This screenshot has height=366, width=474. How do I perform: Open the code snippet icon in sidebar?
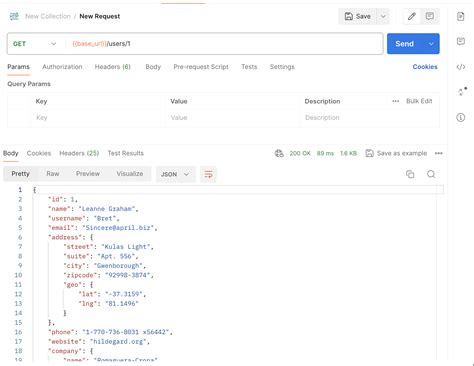click(x=461, y=67)
